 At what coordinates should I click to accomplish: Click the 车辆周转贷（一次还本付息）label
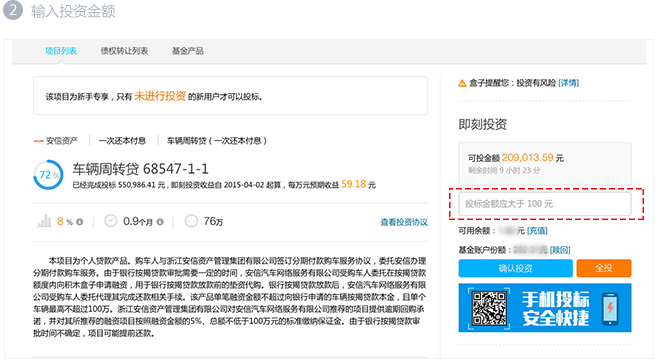217,141
